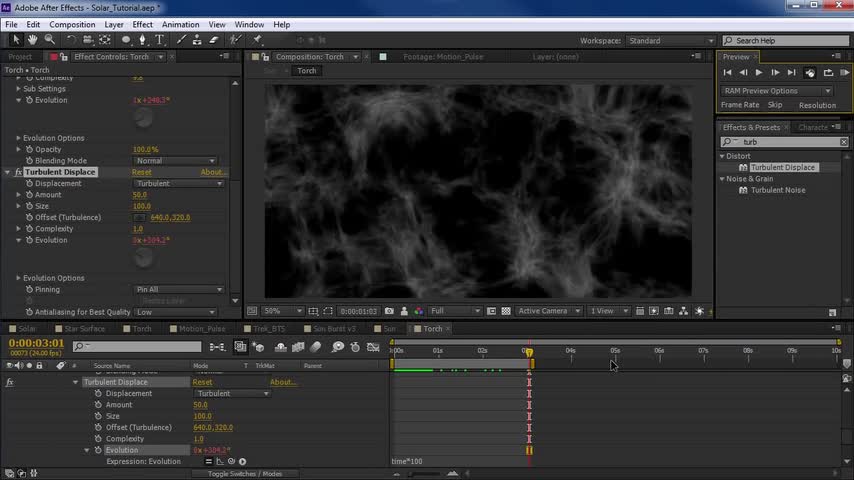Toggle Amount stopwatch in timeline

(x=98, y=405)
